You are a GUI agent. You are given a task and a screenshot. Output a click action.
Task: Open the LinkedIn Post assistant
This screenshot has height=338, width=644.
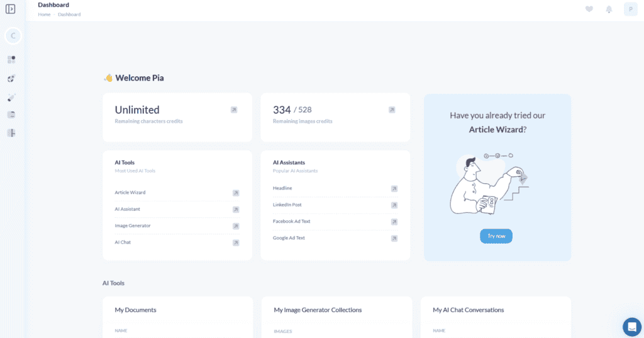coord(287,205)
